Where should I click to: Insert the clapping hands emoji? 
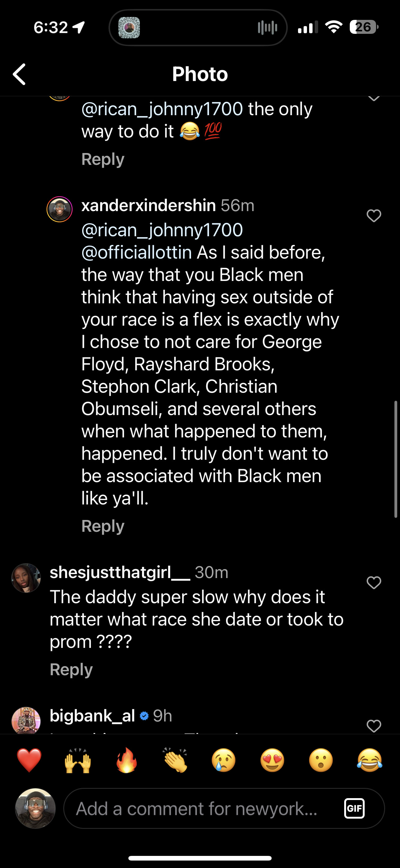coord(175,760)
